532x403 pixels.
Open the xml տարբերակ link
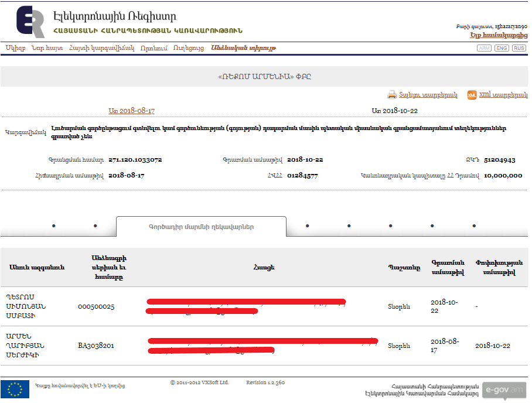(503, 95)
